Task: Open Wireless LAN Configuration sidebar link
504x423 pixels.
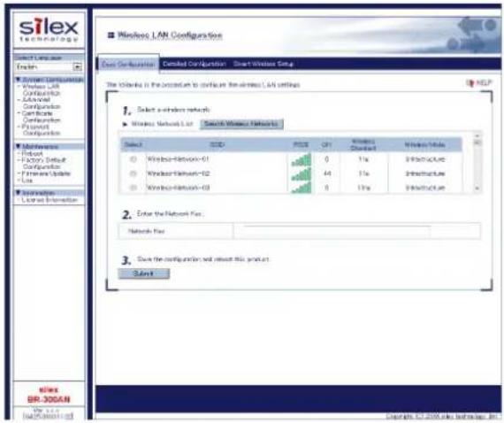Action: 42,89
